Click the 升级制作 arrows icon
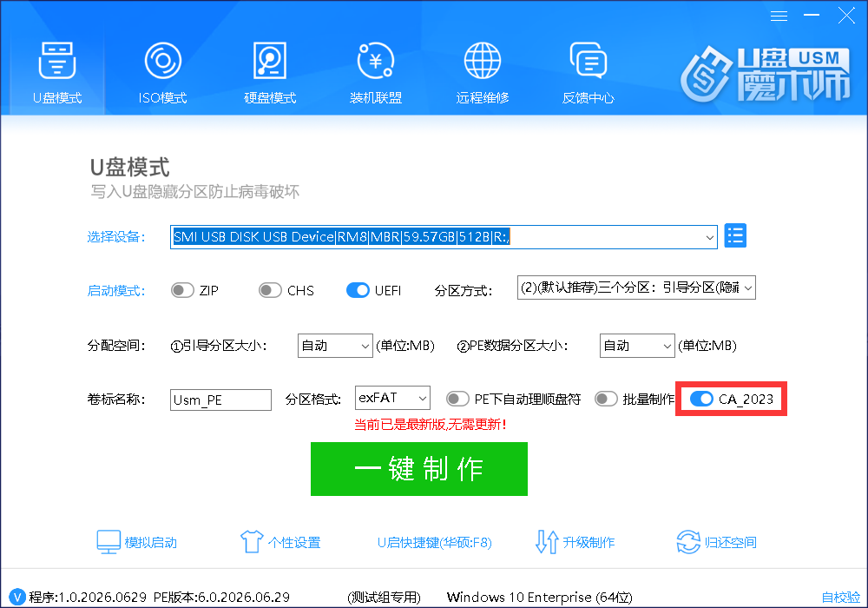The width and height of the screenshot is (868, 608). click(547, 541)
